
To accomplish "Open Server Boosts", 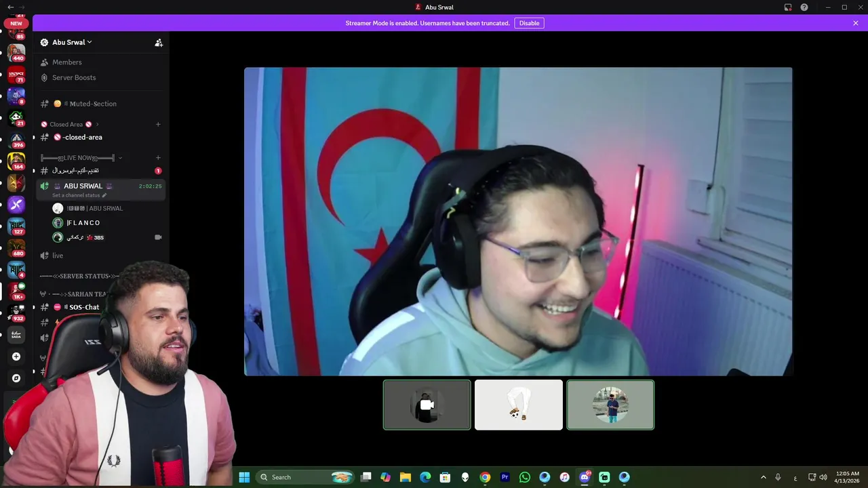I will 74,77.
